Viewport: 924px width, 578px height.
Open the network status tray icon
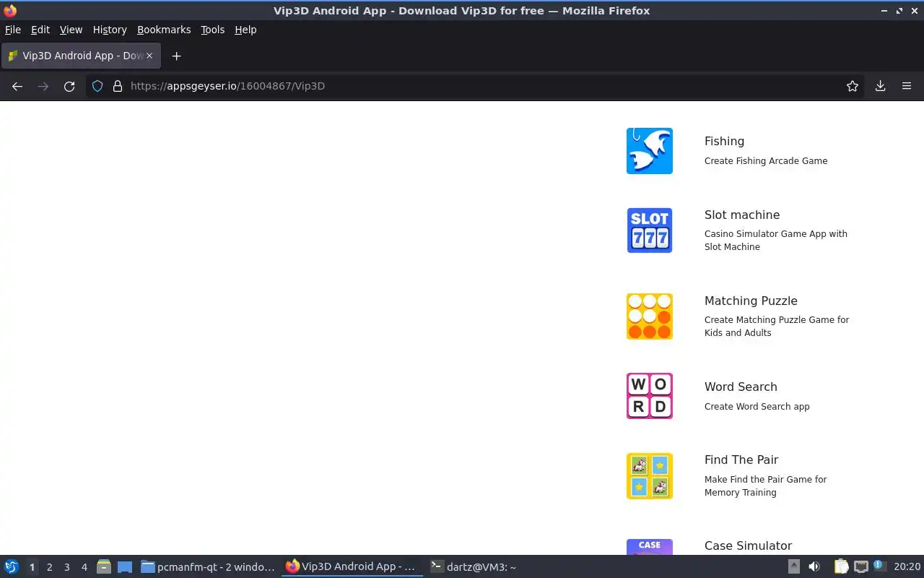[860, 567]
